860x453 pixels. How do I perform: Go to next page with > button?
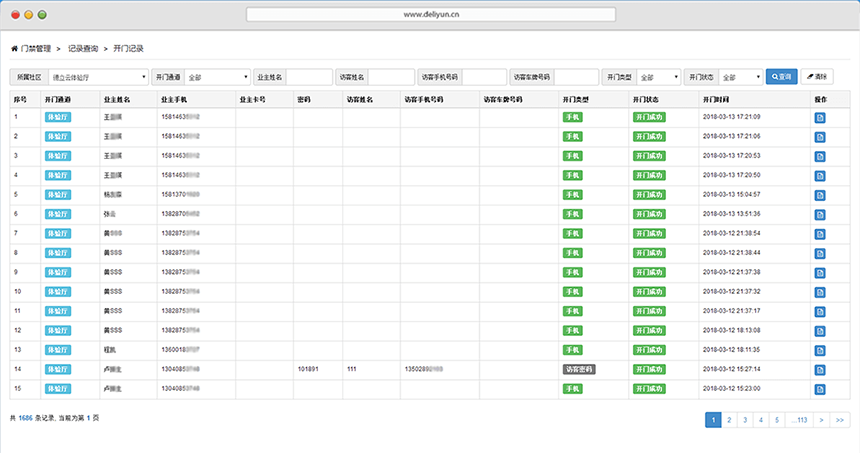pos(821,420)
